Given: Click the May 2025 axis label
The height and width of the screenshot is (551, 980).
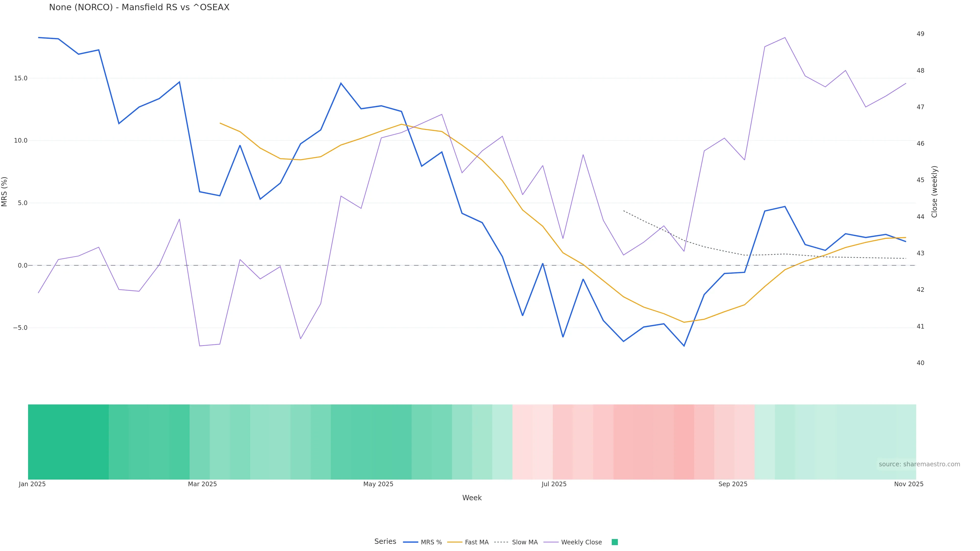Looking at the screenshot, I should pyautogui.click(x=378, y=484).
